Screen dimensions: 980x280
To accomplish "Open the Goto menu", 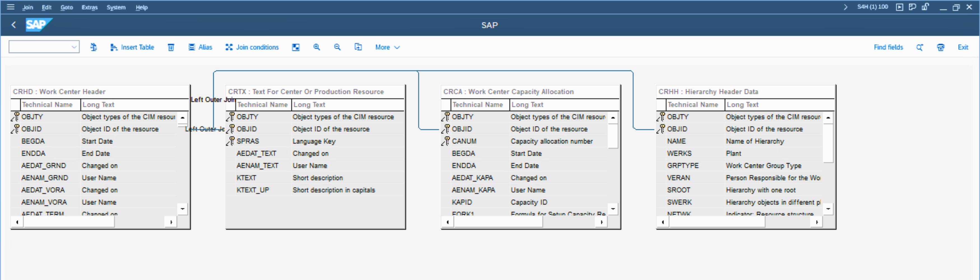I will 67,7.
